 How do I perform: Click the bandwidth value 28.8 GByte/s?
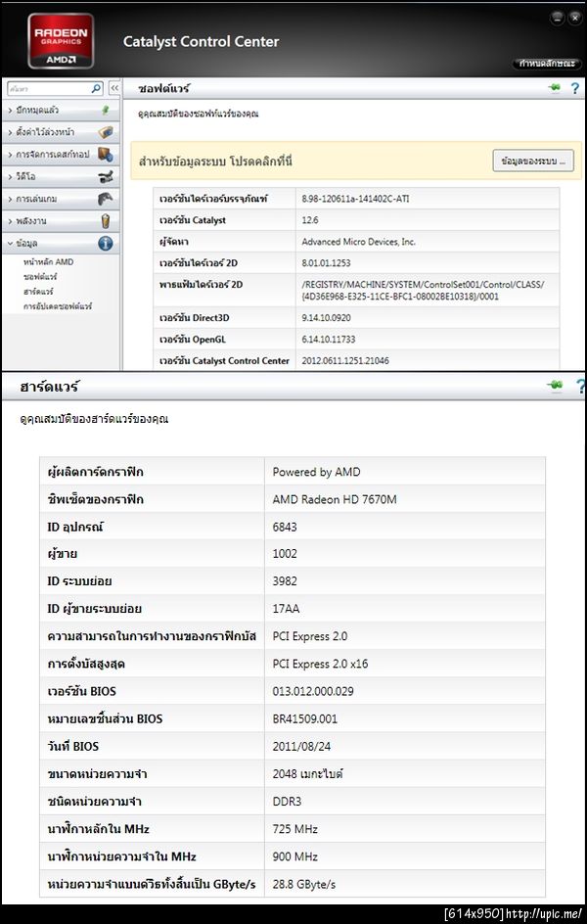coord(304,884)
